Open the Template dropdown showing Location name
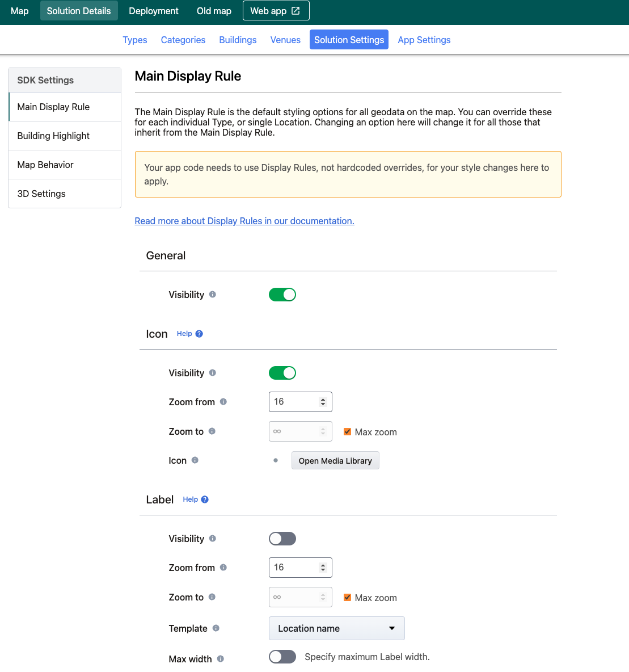The height and width of the screenshot is (672, 629). coord(336,628)
